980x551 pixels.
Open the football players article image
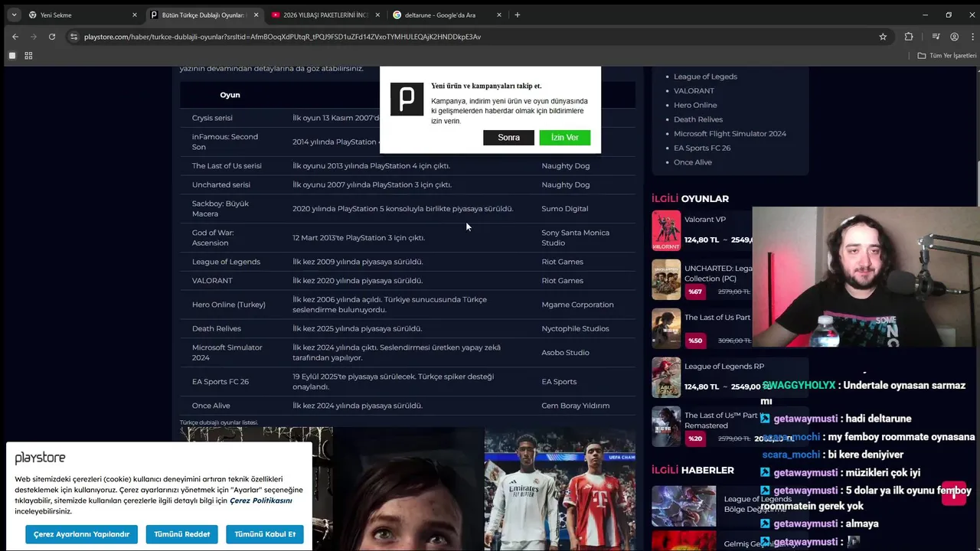click(x=560, y=488)
